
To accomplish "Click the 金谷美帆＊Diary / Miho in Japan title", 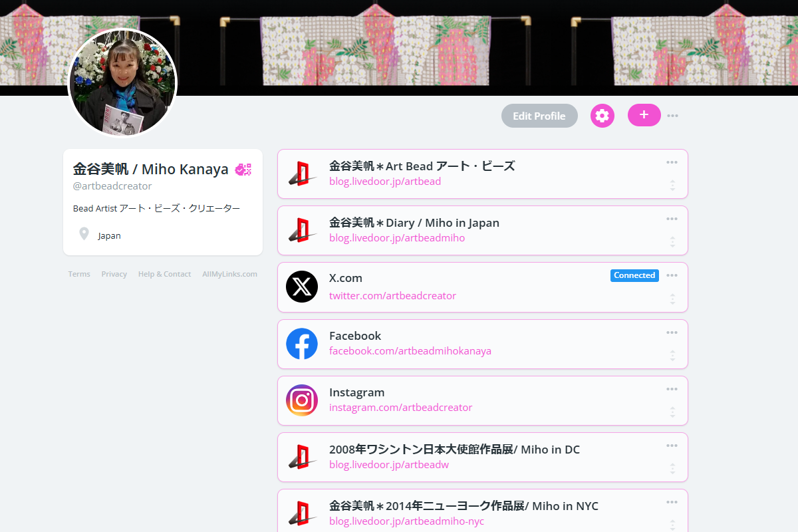I will [x=414, y=223].
